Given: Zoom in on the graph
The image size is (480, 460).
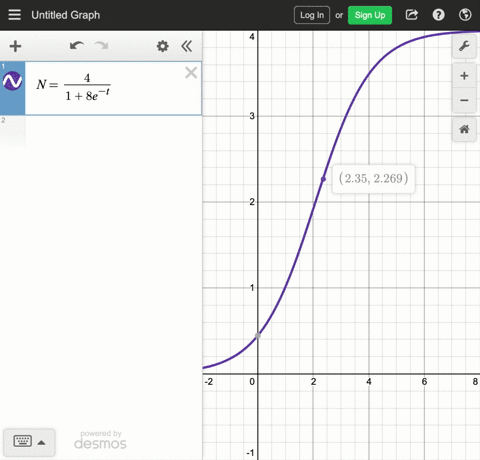Looking at the screenshot, I should [464, 76].
